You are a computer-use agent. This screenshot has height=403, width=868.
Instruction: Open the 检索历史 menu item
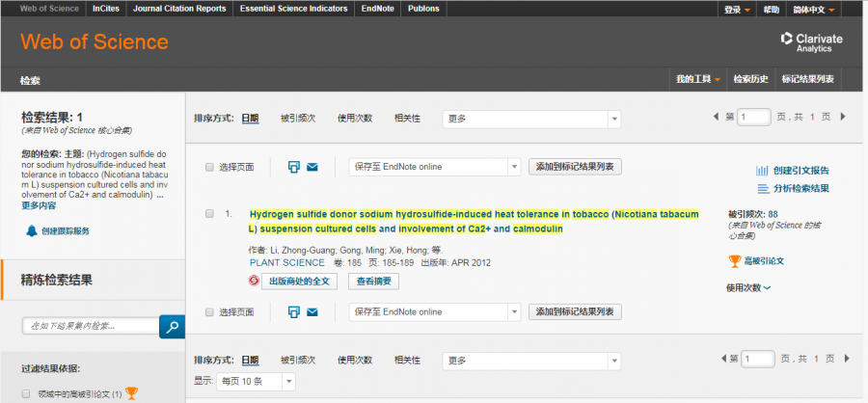(750, 79)
